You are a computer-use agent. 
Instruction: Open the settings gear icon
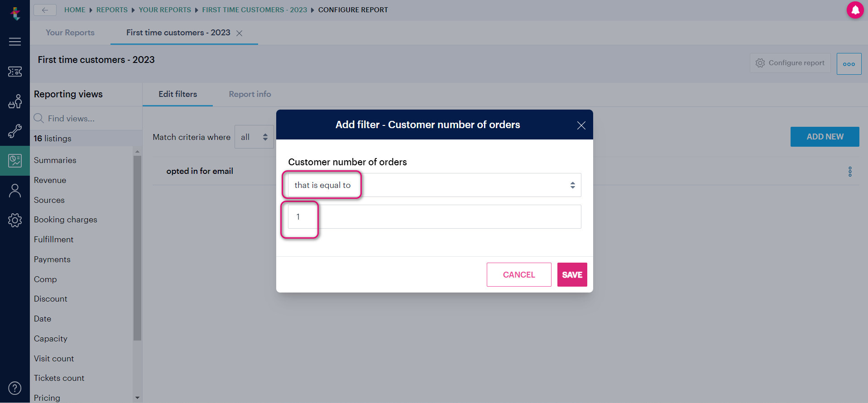[x=15, y=221]
